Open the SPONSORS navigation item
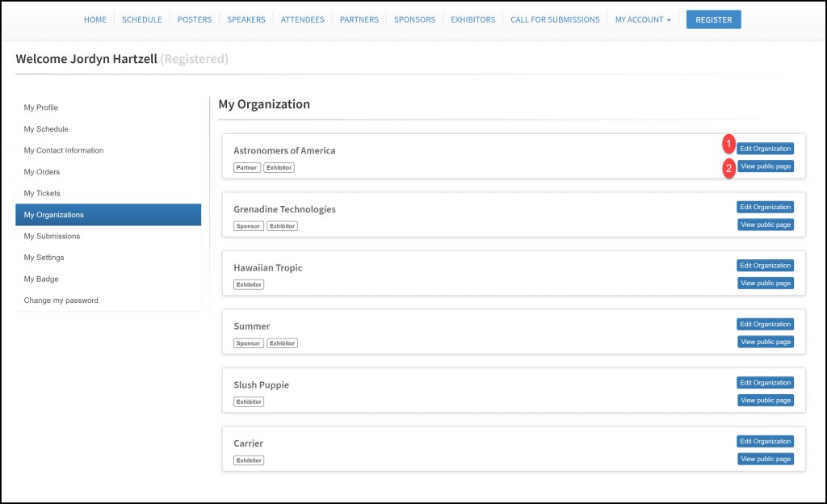The image size is (827, 504). (x=414, y=19)
